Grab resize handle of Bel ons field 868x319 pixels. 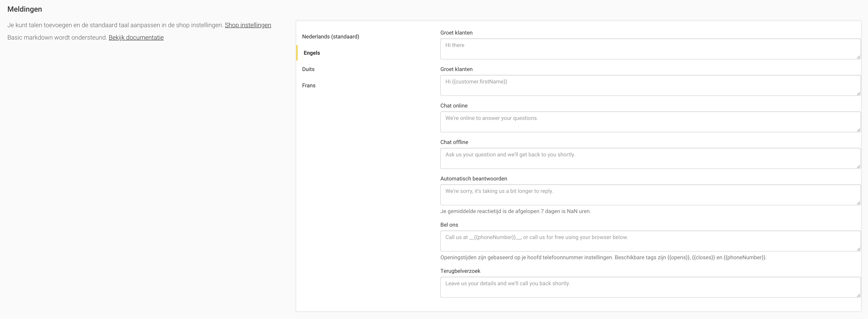[858, 249]
